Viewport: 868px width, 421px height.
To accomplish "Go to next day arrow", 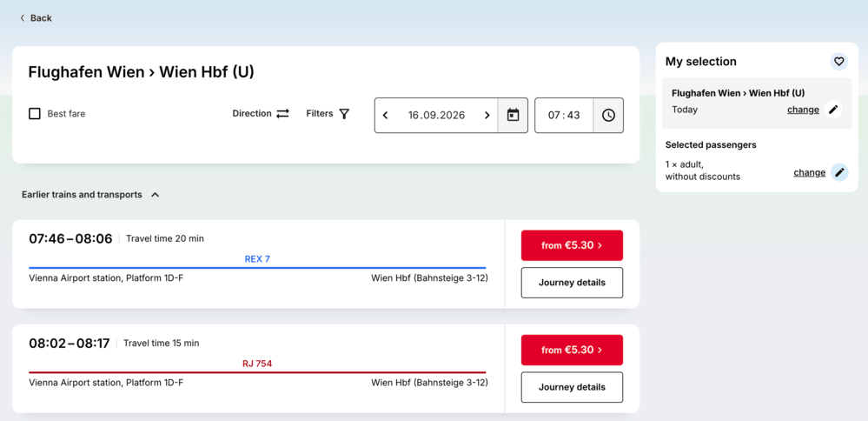I will click(x=487, y=115).
